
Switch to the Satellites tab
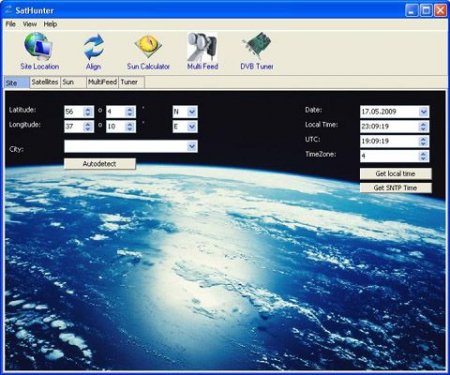click(45, 82)
